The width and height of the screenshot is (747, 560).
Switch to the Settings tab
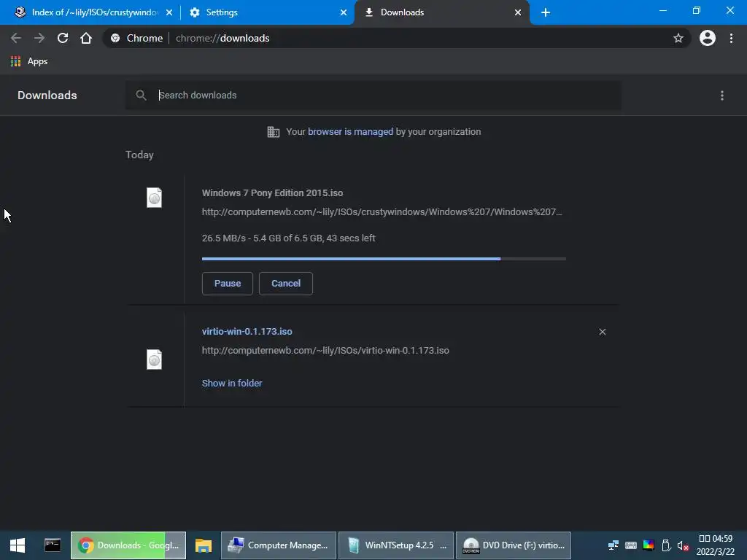point(268,12)
